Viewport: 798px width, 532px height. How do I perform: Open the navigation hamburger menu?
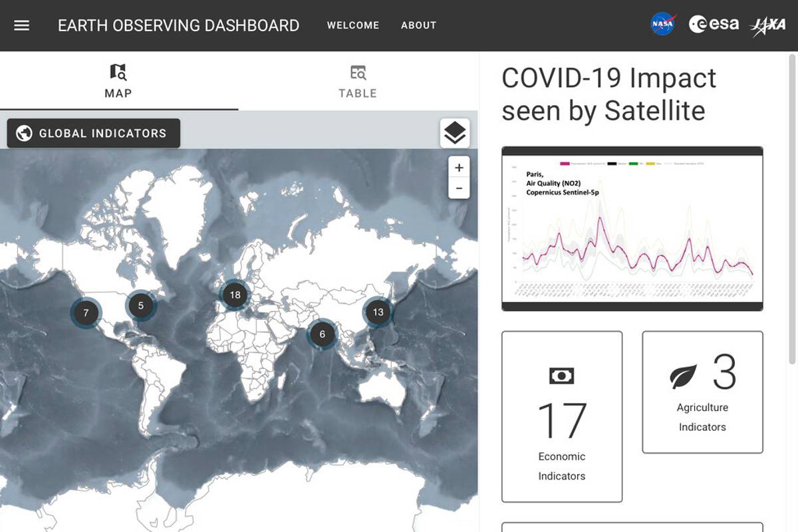click(x=22, y=25)
